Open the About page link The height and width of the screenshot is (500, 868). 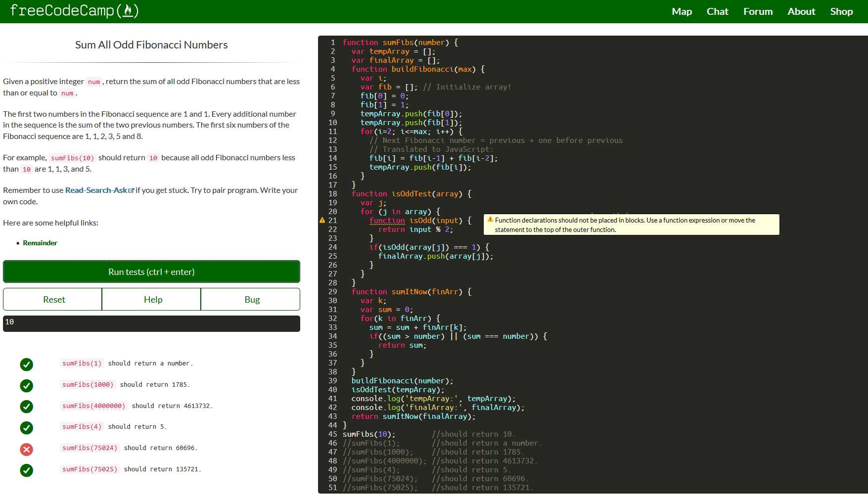coord(801,11)
